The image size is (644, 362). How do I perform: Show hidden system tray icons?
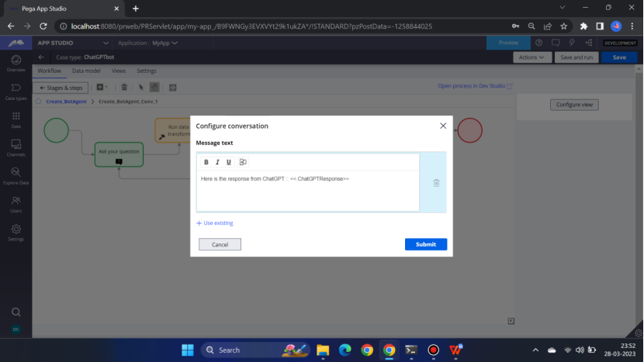535,350
